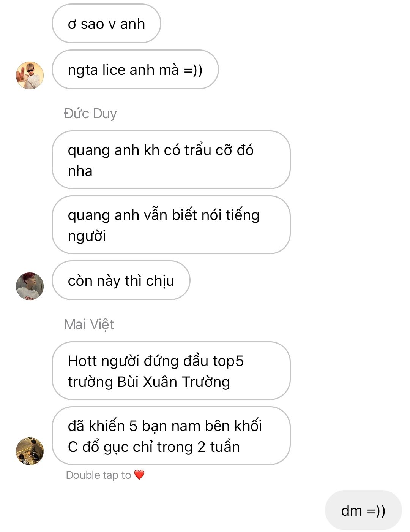Select the 'ơ sao v anh' message
The image size is (410, 532).
click(106, 24)
